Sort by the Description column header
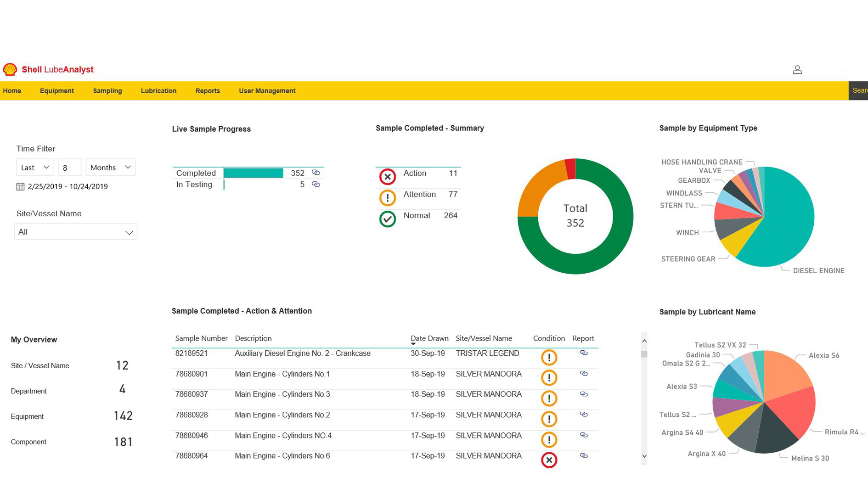 click(x=253, y=338)
